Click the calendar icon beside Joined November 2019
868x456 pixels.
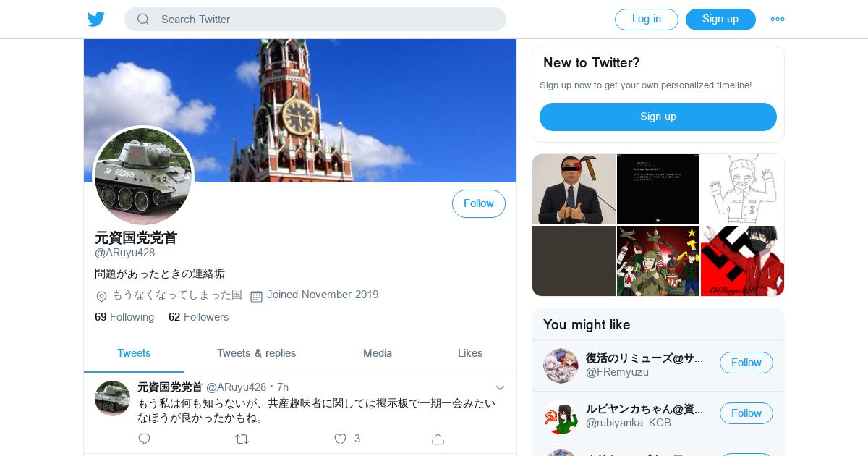click(256, 296)
